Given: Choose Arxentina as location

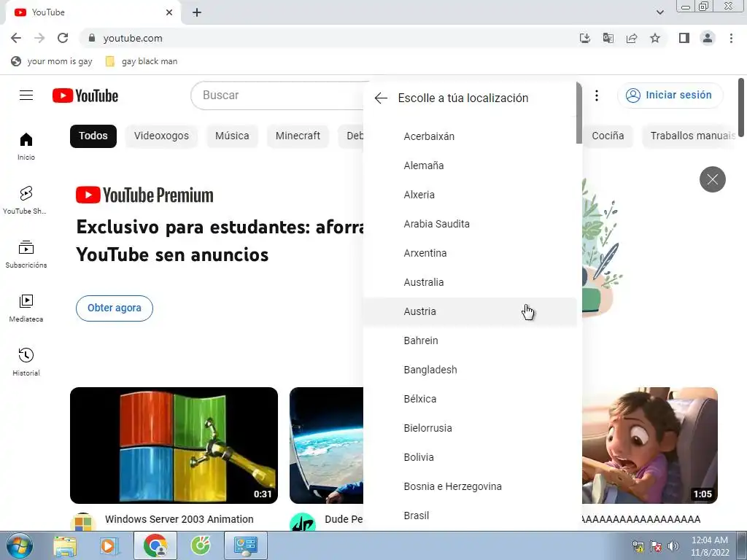Looking at the screenshot, I should [470, 253].
